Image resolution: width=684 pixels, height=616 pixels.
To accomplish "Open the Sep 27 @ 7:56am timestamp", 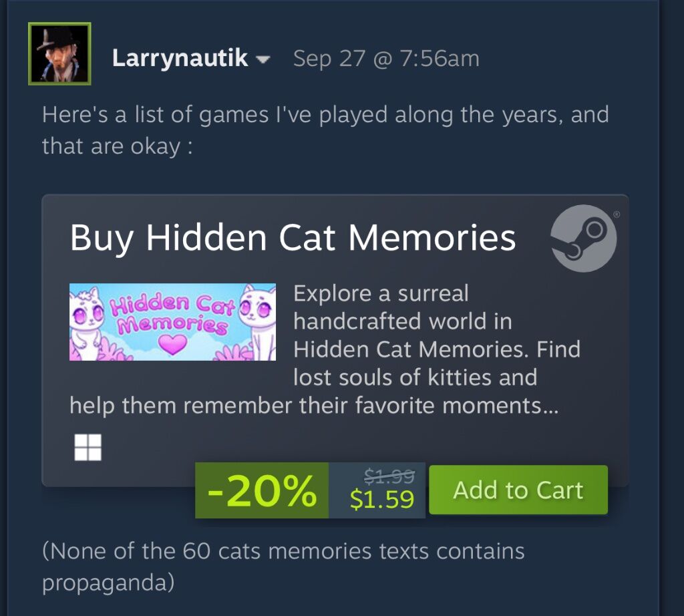I will [x=386, y=59].
